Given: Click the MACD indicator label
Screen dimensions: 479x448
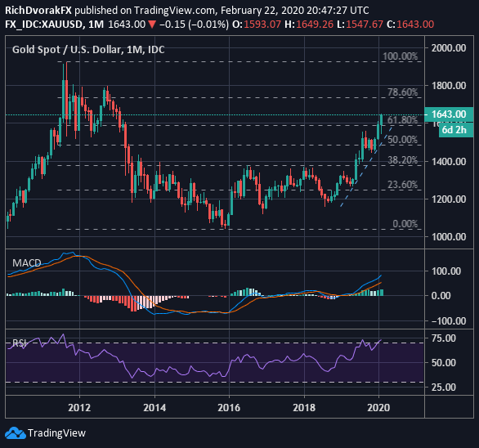Looking at the screenshot, I should click(x=27, y=262).
